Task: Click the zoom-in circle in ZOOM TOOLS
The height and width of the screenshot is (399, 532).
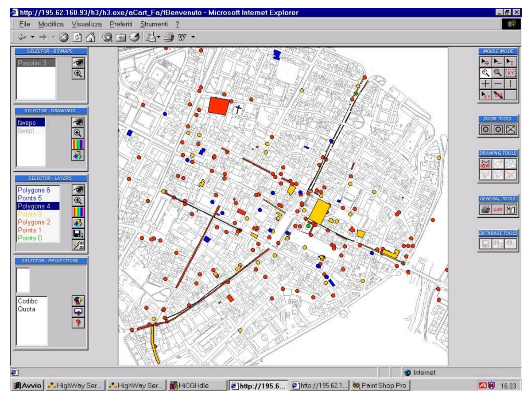Action: [x=486, y=129]
